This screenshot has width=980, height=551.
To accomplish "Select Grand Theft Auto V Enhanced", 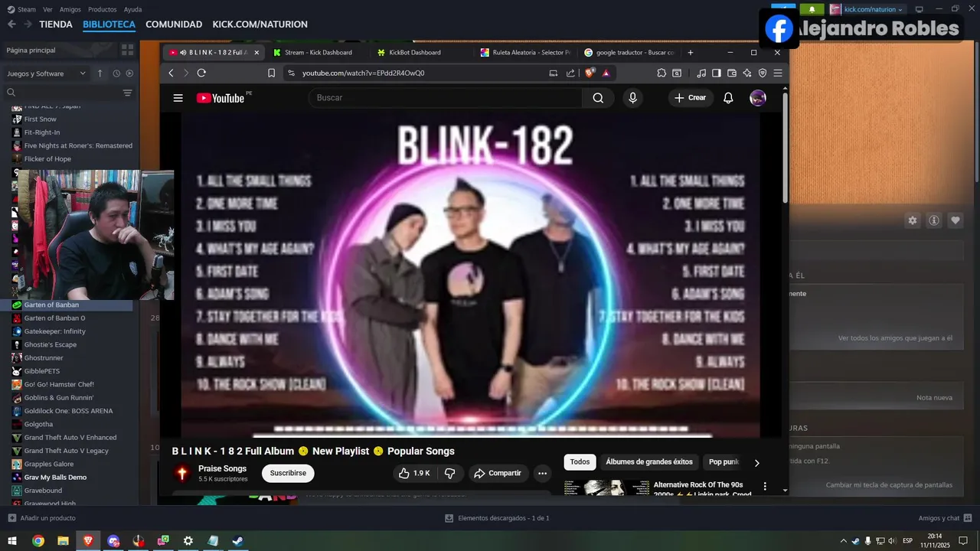I will coord(69,437).
